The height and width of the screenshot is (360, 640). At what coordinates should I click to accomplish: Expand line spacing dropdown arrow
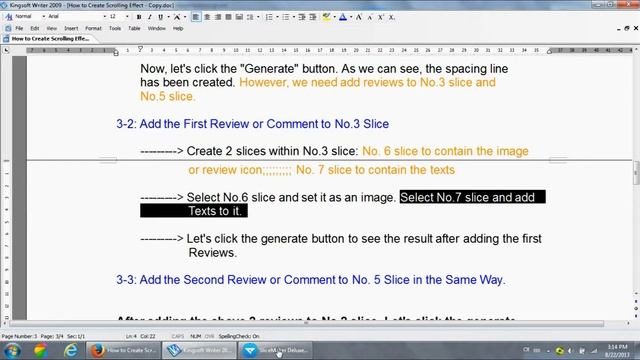pyautogui.click(x=258, y=17)
